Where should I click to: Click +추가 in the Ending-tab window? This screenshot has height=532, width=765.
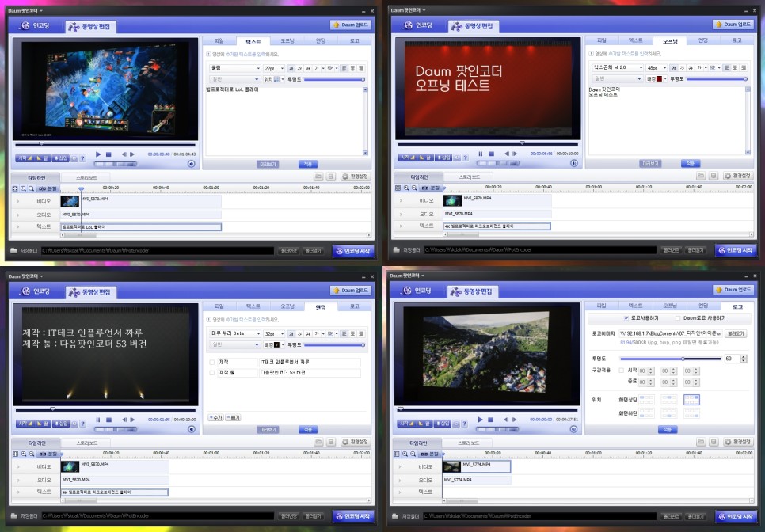pos(215,418)
